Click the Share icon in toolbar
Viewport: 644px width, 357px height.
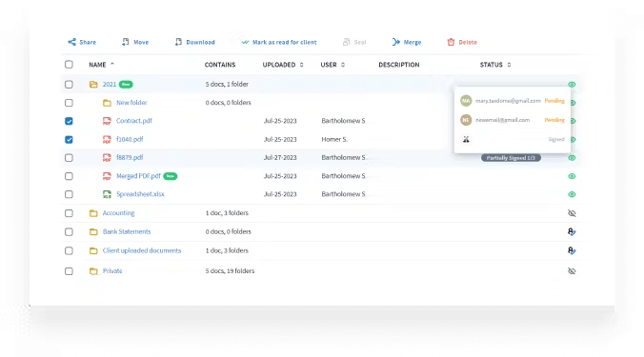71,42
